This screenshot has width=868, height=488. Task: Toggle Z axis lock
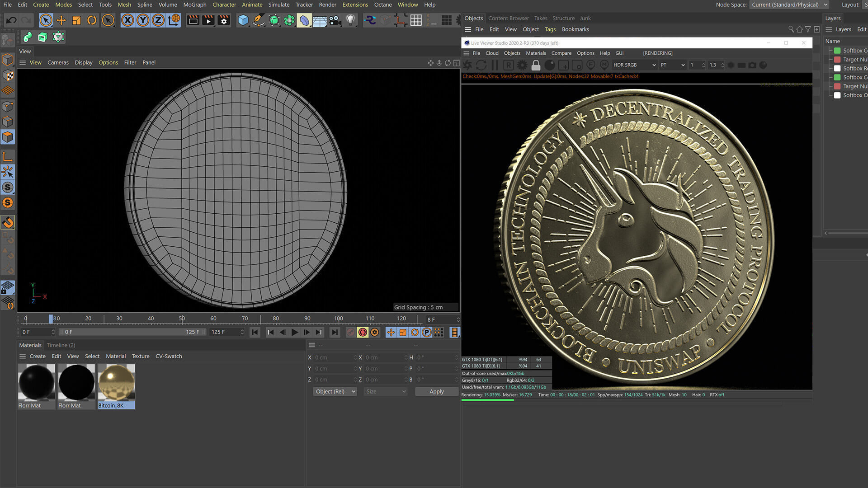click(x=158, y=20)
